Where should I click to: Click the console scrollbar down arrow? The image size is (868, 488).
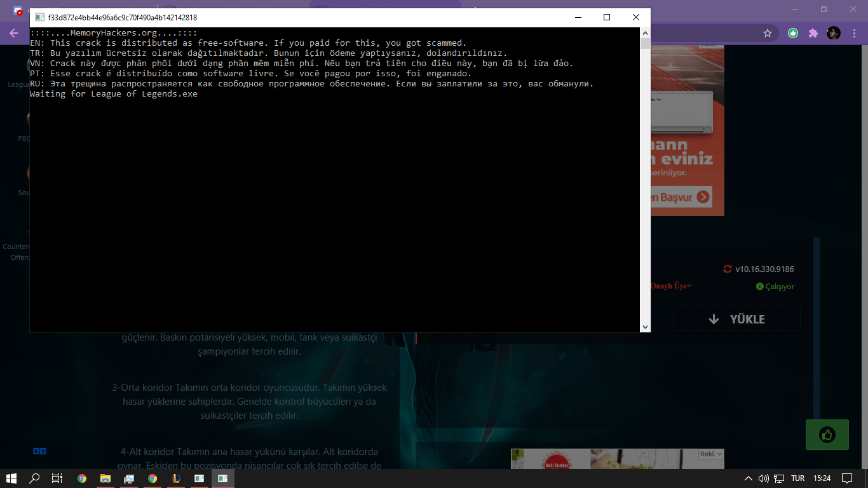point(645,327)
